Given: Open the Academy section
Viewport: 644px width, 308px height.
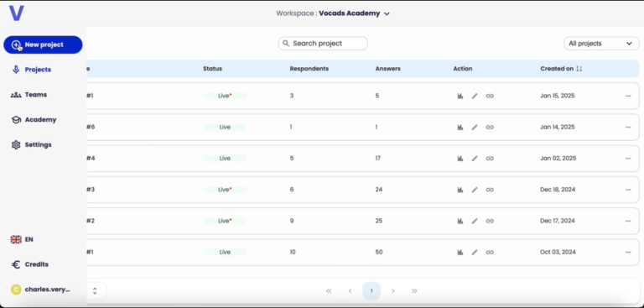Looking at the screenshot, I should click(34, 120).
